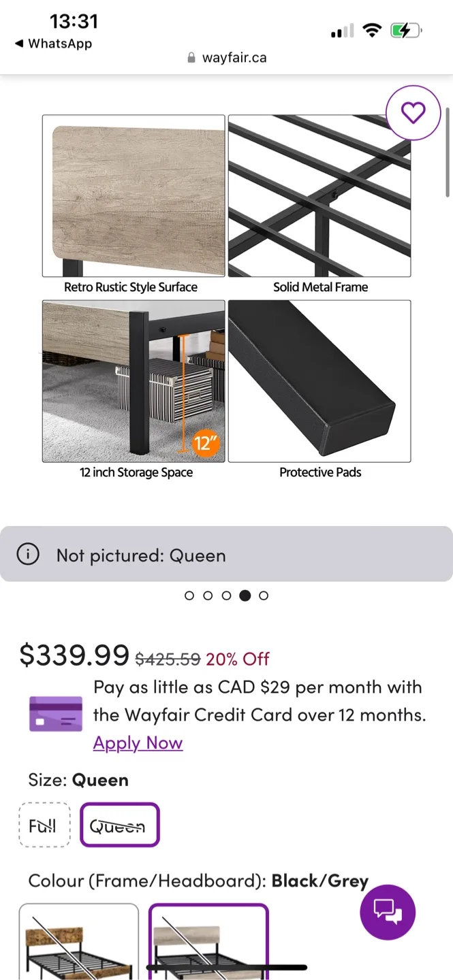453x980 pixels.
Task: Jump to the first carousel page dot
Action: coord(189,595)
